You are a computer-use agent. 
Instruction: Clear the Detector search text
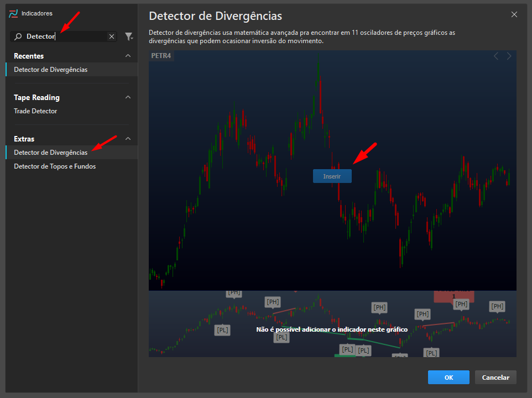[x=112, y=36]
